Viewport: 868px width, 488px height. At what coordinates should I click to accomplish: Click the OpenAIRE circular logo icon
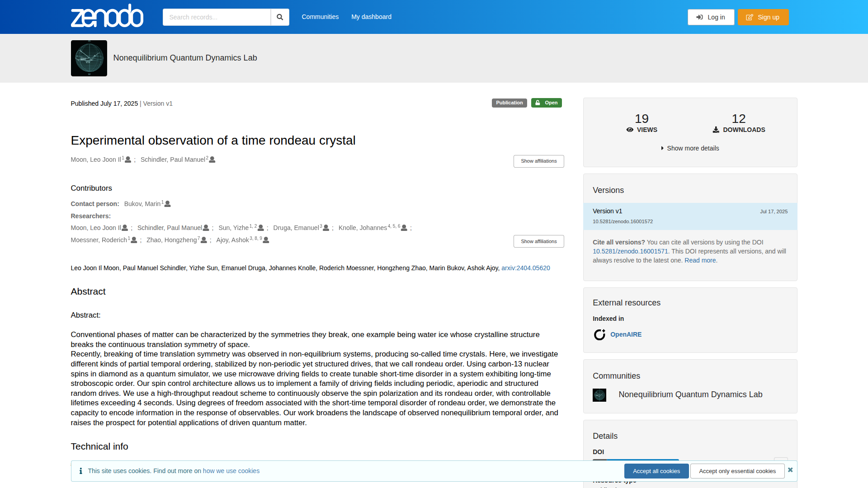[599, 335]
